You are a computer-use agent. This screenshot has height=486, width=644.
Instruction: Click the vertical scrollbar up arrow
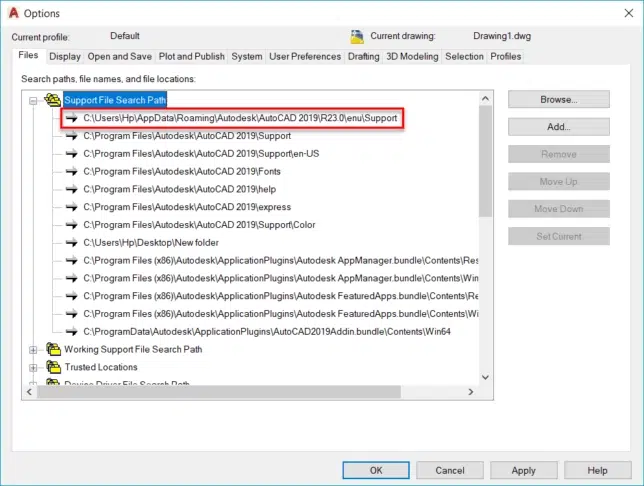point(485,99)
